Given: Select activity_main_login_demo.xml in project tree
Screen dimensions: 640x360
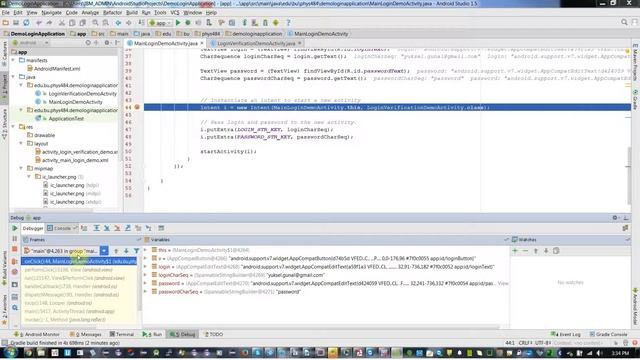Looking at the screenshot, I should tap(75, 160).
